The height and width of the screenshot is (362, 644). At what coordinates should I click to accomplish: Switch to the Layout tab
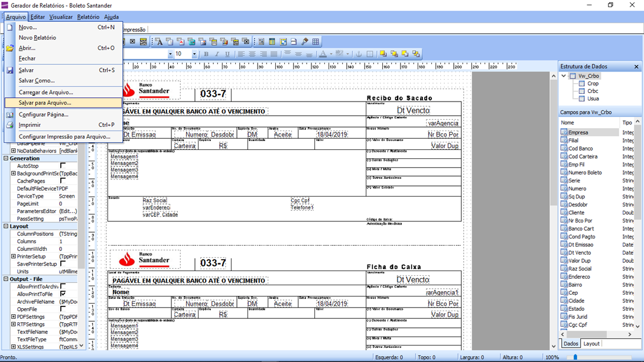pyautogui.click(x=591, y=344)
